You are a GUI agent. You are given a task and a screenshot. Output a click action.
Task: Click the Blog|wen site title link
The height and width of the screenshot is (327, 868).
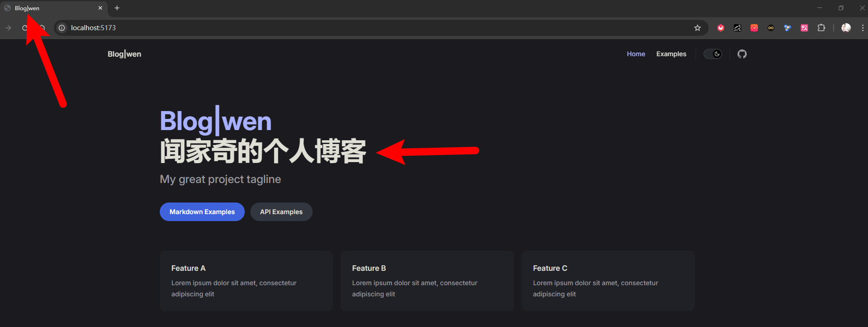coord(124,54)
